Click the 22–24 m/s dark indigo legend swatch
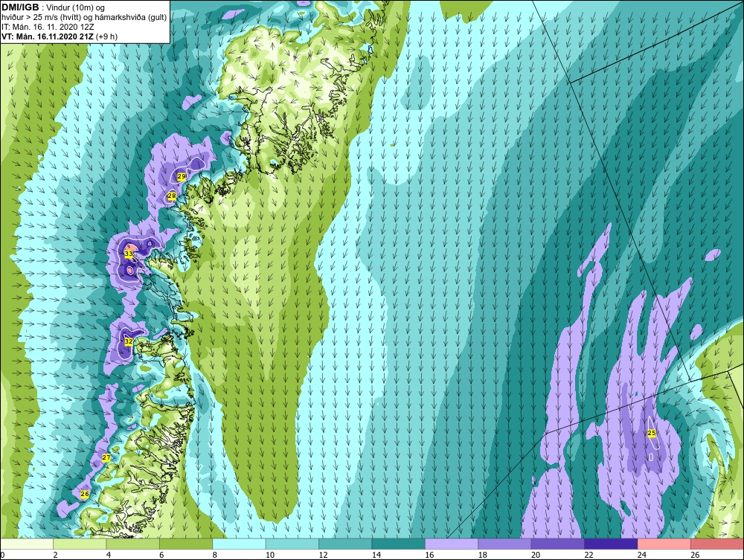Screen dimensions: 744x560 611,544
